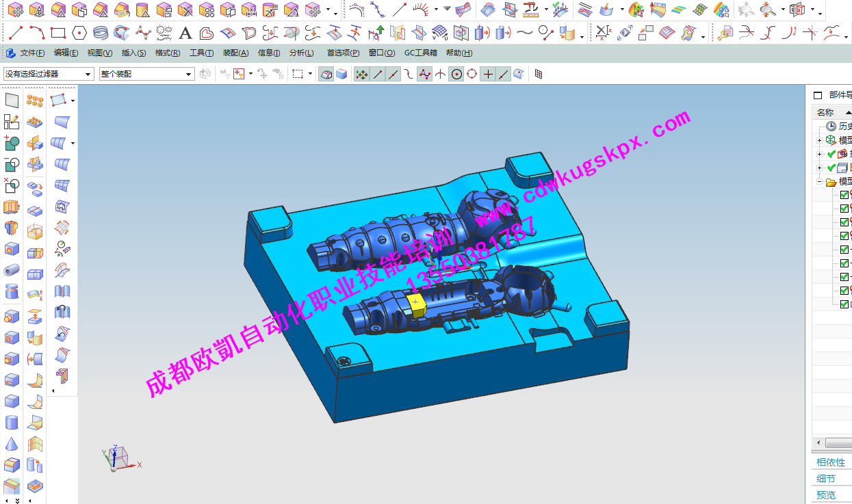Screen dimensions: 852x504
Task: Expand the measure ruler tool dropdown arrow
Action: (545, 10)
